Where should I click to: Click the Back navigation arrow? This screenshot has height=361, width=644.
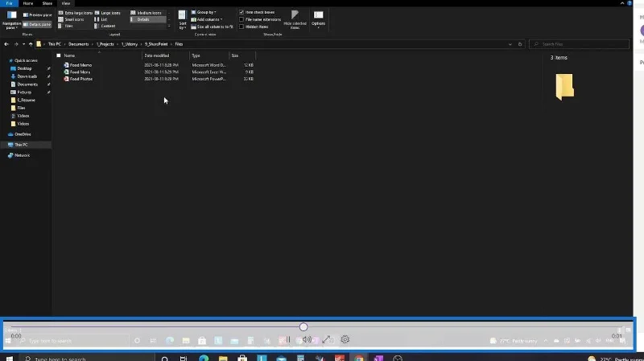pyautogui.click(x=6, y=44)
